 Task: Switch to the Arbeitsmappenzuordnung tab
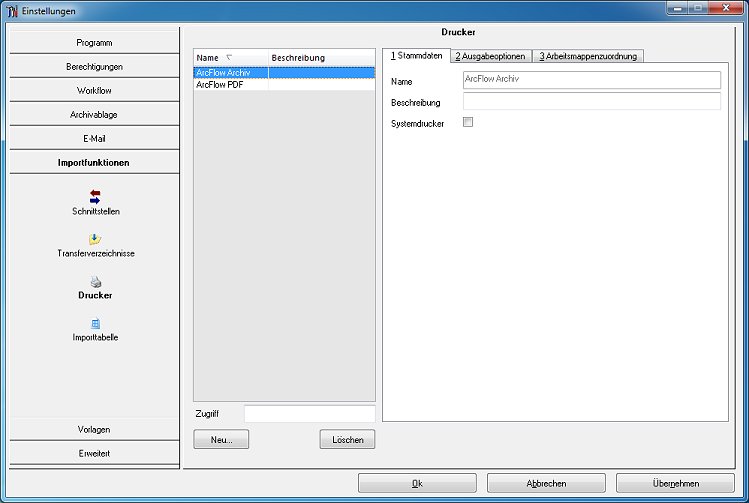(588, 56)
